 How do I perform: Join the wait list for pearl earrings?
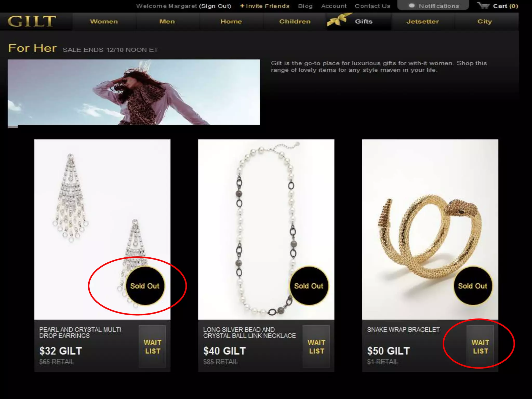click(x=152, y=347)
